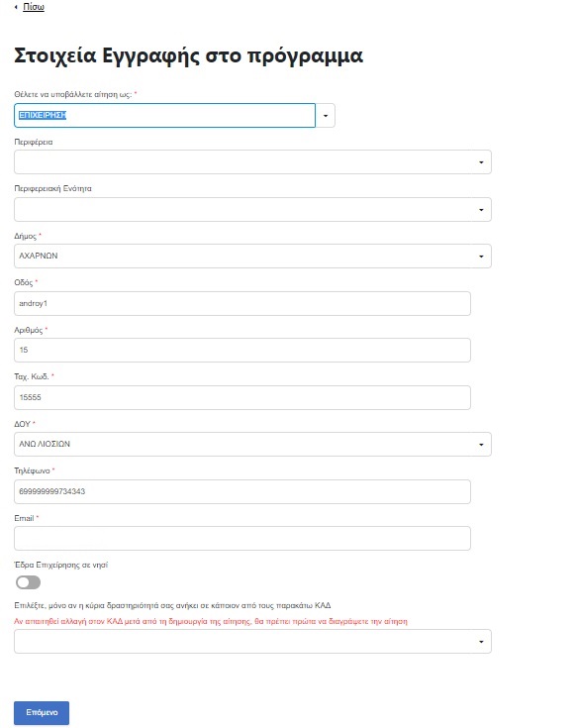Expand the Περιφέρεια dropdown

[252, 162]
